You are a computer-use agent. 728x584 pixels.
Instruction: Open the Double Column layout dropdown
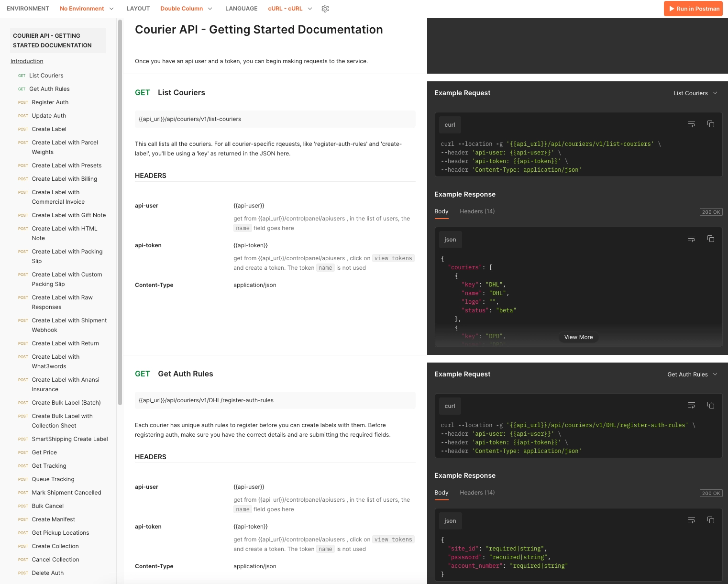coord(186,9)
